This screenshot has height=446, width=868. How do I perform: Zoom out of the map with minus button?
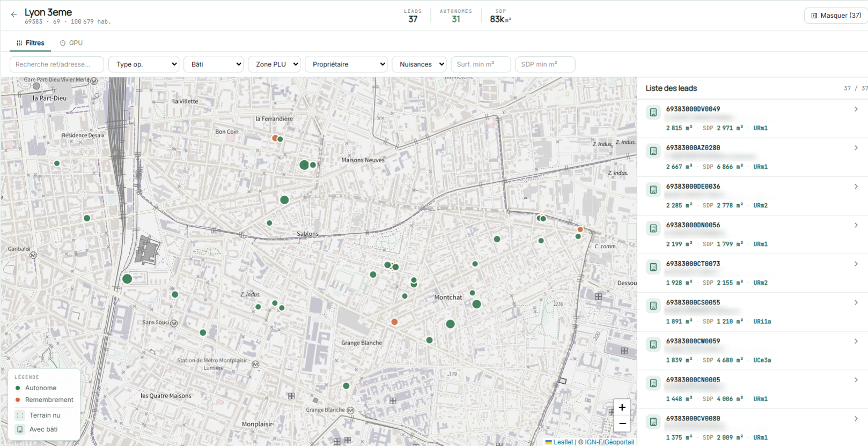622,423
